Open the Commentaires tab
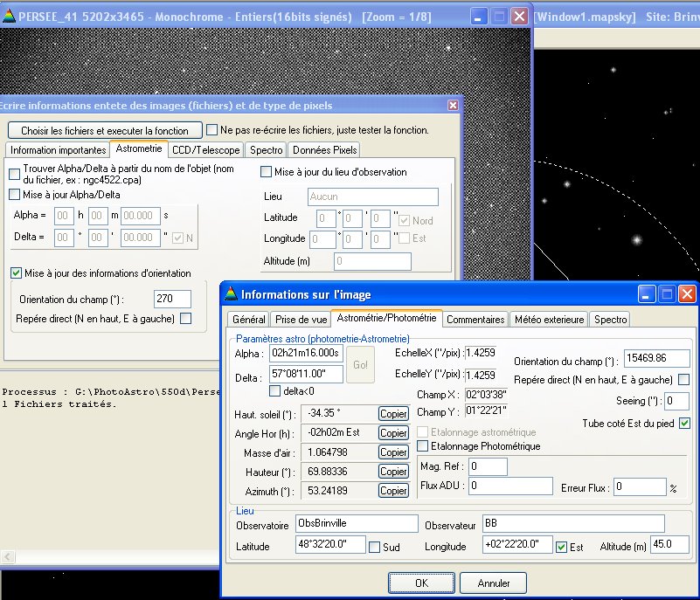Screen dimensions: 700x600 tap(475, 320)
